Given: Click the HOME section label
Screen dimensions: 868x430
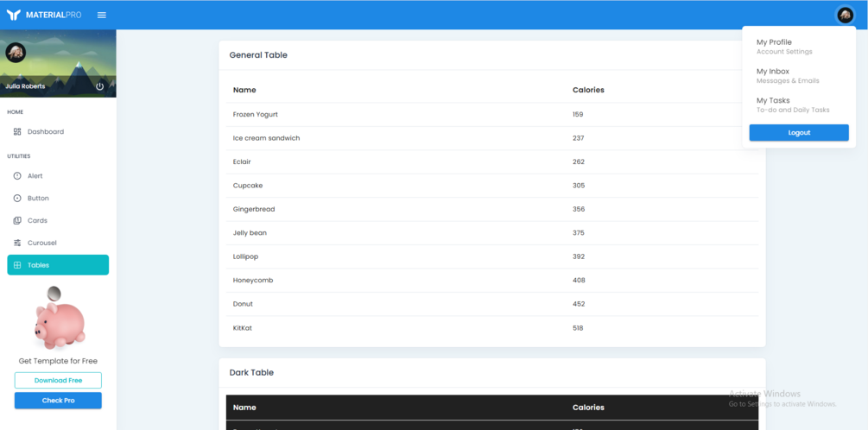Looking at the screenshot, I should 15,112.
